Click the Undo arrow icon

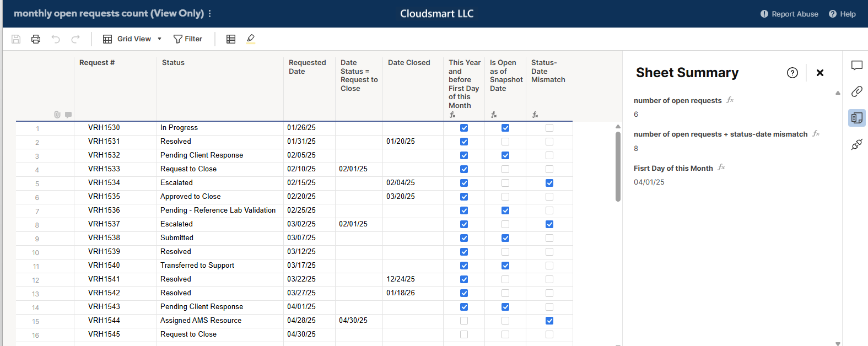(56, 39)
